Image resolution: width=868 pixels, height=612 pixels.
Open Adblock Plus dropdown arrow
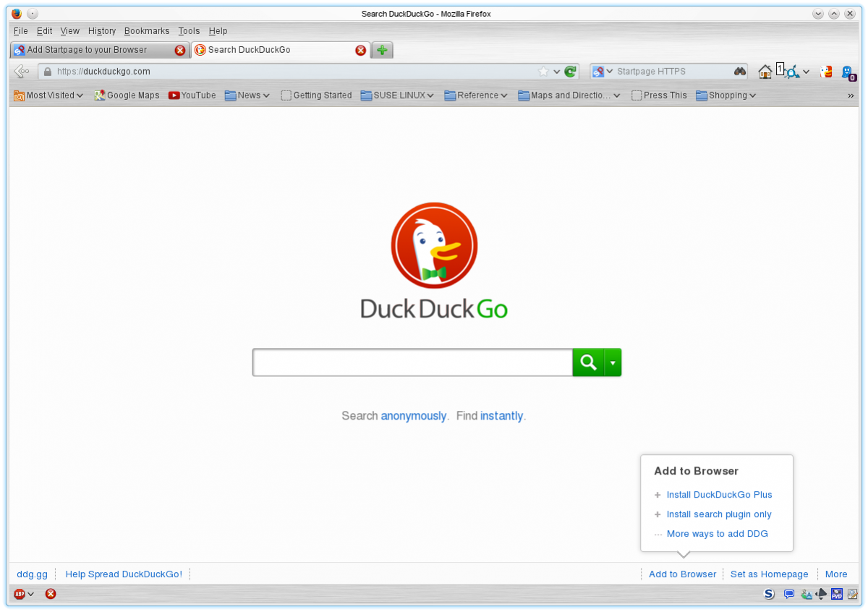click(31, 594)
